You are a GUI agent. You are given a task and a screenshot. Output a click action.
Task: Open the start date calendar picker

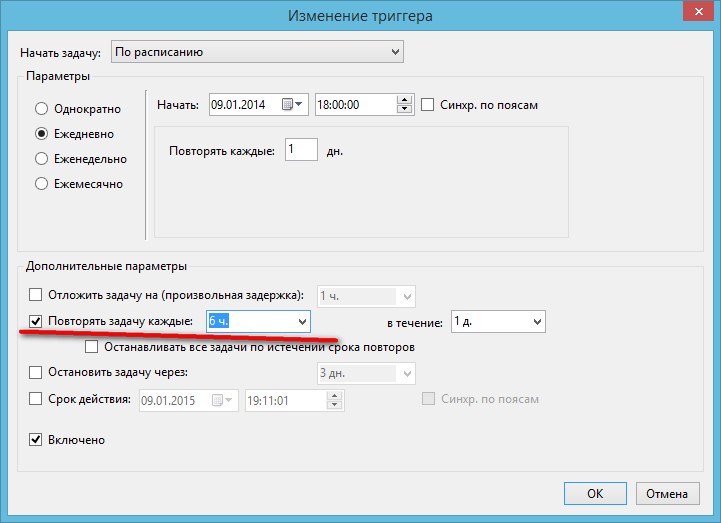pos(293,104)
